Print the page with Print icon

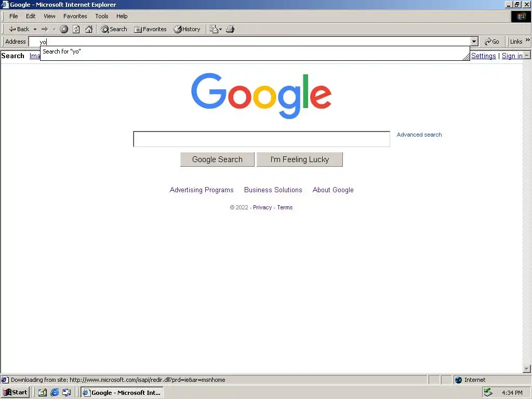click(x=230, y=29)
